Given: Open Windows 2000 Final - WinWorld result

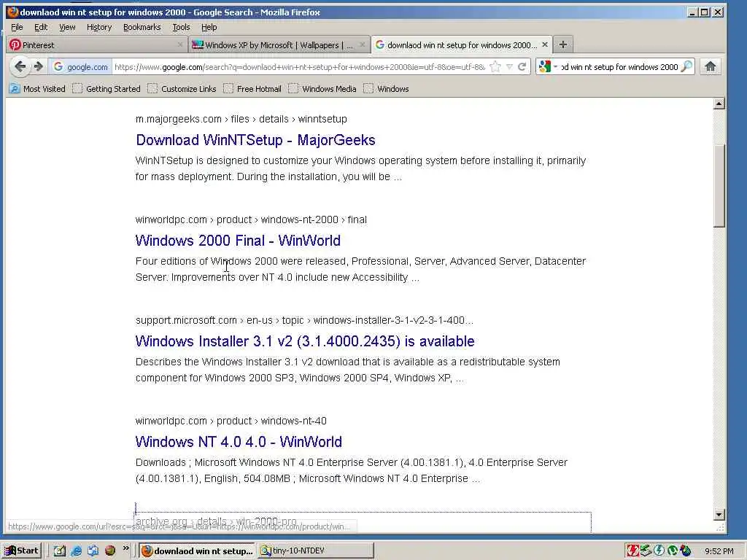Looking at the screenshot, I should pos(238,241).
